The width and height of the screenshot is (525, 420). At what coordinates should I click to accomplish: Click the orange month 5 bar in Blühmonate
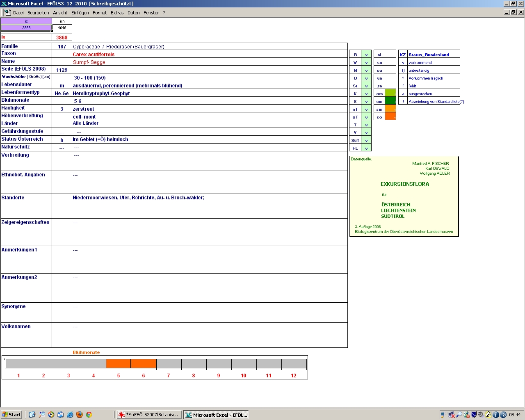(119, 364)
